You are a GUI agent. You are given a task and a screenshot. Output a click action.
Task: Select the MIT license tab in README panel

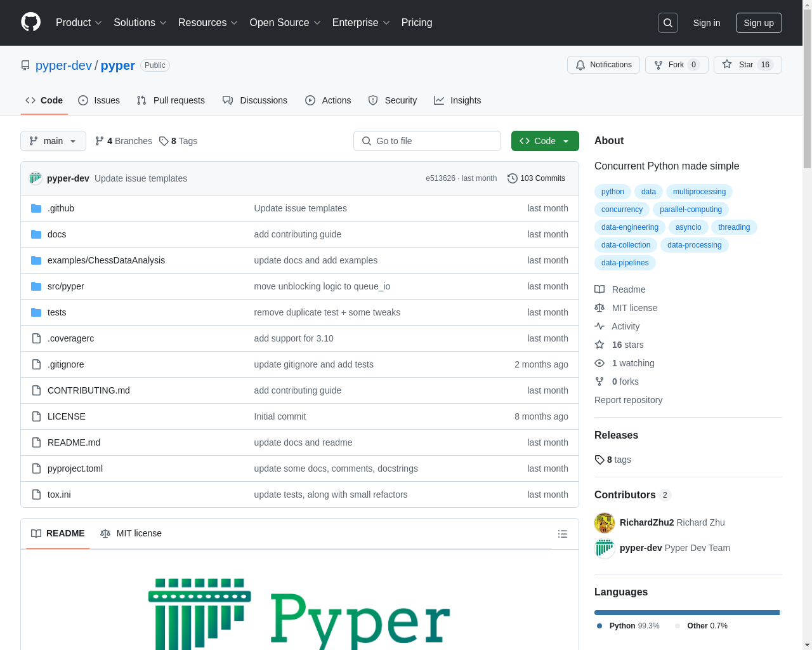131,534
